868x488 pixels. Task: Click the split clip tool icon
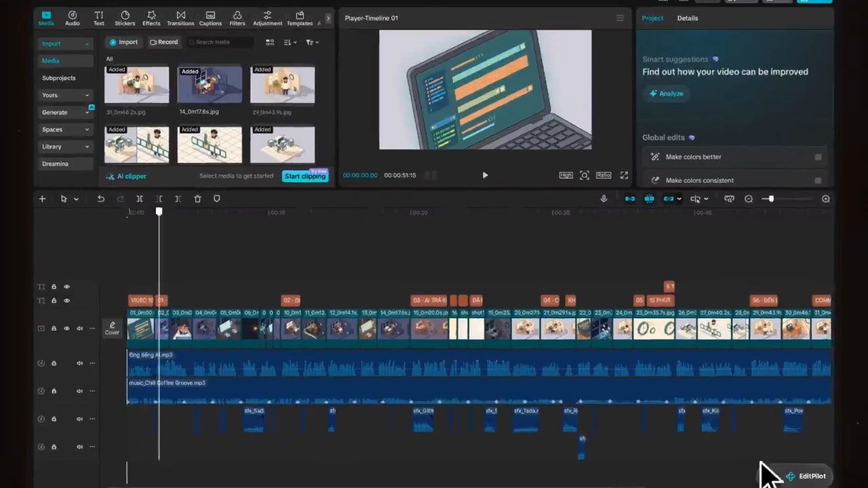pyautogui.click(x=139, y=199)
